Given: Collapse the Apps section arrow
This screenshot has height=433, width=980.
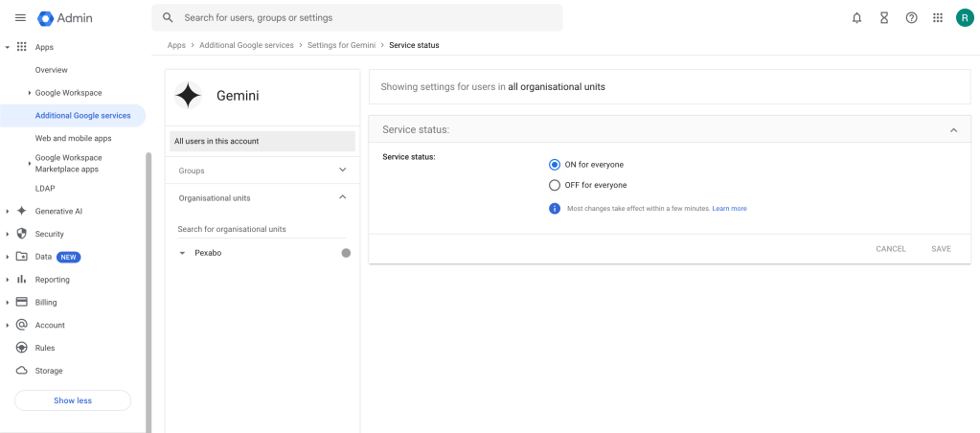Looking at the screenshot, I should [7, 47].
